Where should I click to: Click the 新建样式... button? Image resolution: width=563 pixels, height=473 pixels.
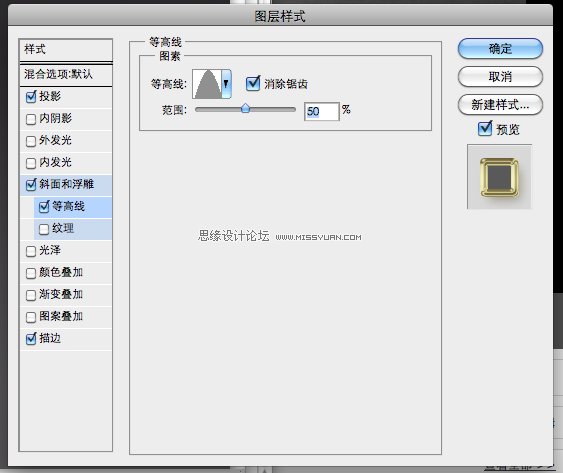500,105
